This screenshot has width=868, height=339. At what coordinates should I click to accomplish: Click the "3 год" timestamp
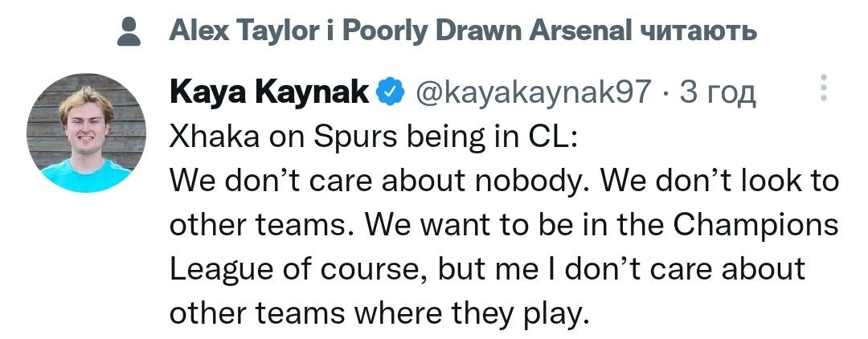718,94
